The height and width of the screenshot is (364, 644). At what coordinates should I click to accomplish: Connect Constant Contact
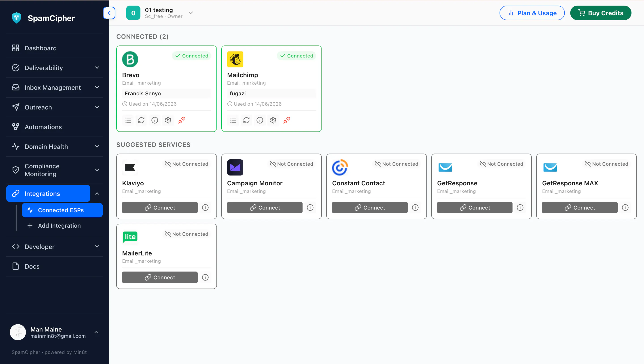point(370,208)
